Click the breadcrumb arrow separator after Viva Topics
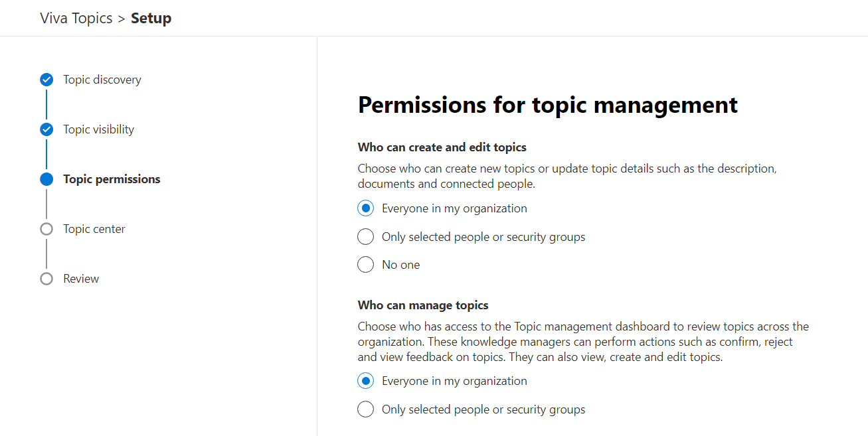 coord(122,19)
